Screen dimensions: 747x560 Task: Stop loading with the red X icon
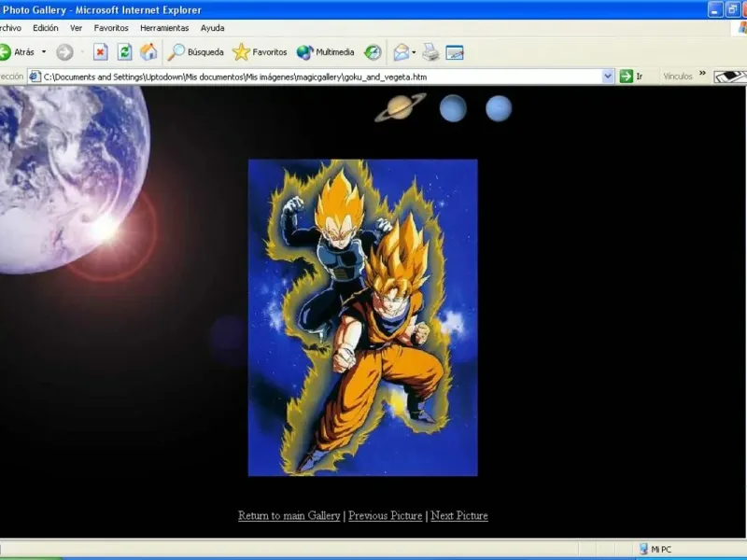point(100,52)
